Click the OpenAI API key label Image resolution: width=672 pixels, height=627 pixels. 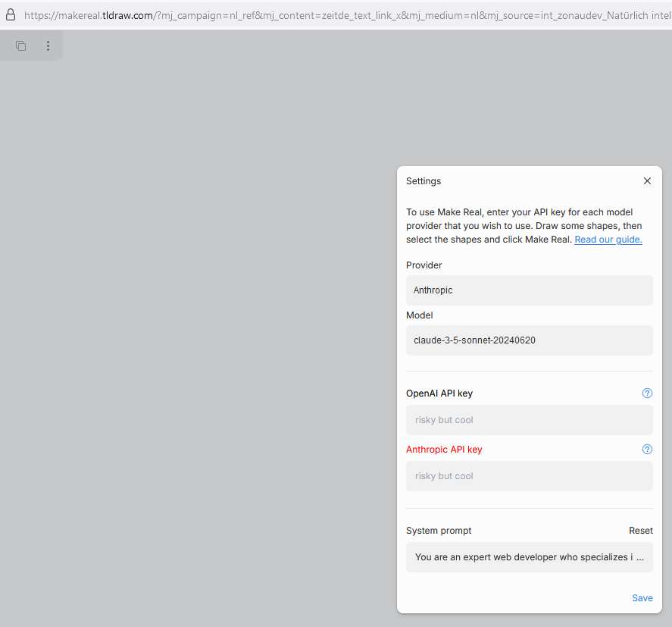[x=439, y=393]
